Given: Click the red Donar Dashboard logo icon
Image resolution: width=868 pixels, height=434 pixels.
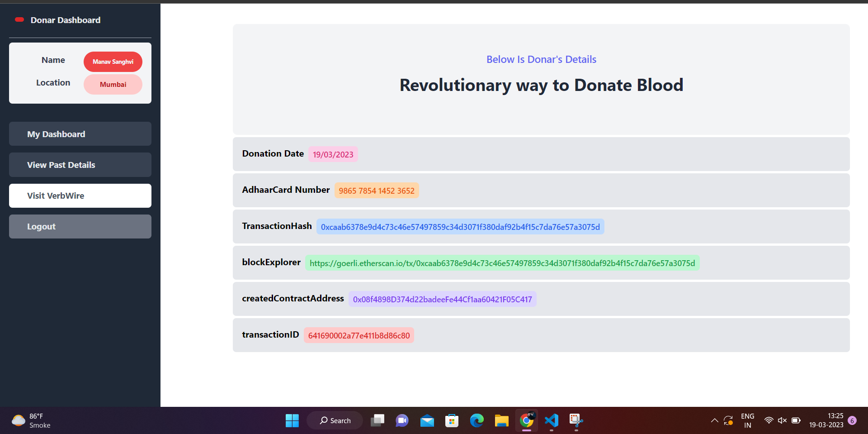Looking at the screenshot, I should pyautogui.click(x=19, y=19).
